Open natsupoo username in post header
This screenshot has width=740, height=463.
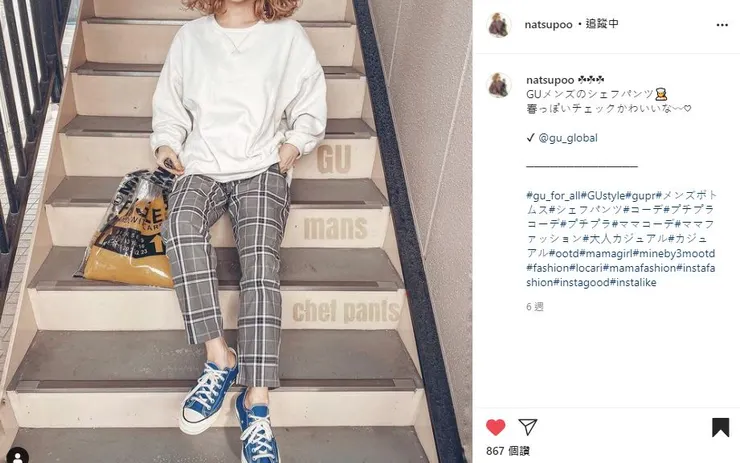548,25
